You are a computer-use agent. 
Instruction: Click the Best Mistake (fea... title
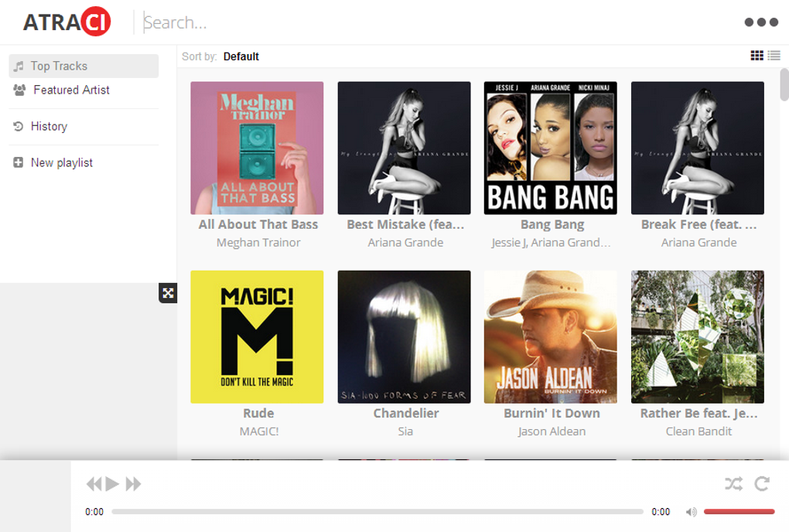tap(405, 224)
